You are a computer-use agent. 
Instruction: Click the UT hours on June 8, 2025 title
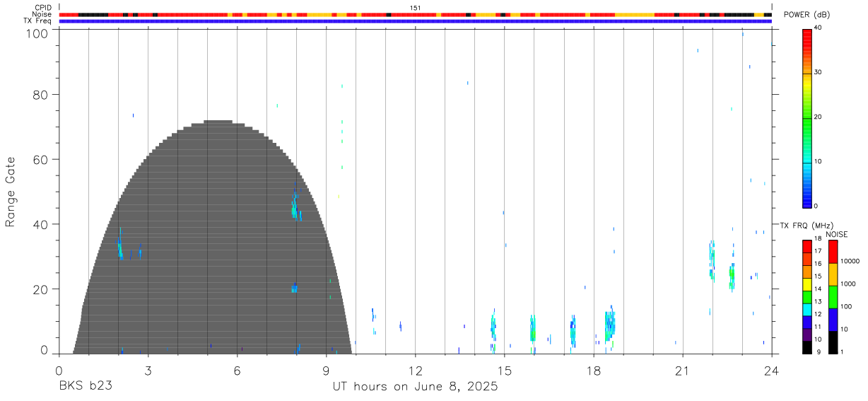click(x=415, y=387)
